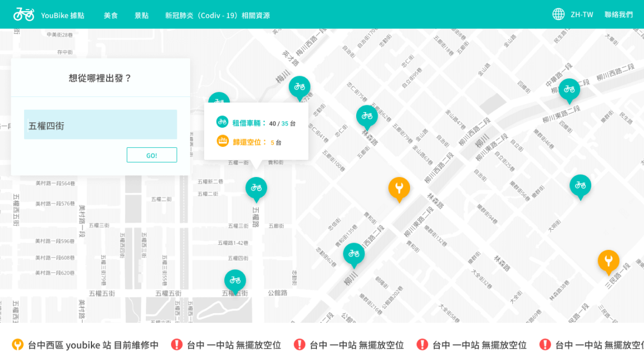Image resolution: width=644 pixels, height=362 pixels.
Task: Select orange maintenance marker near 林森路
Action: 399,189
